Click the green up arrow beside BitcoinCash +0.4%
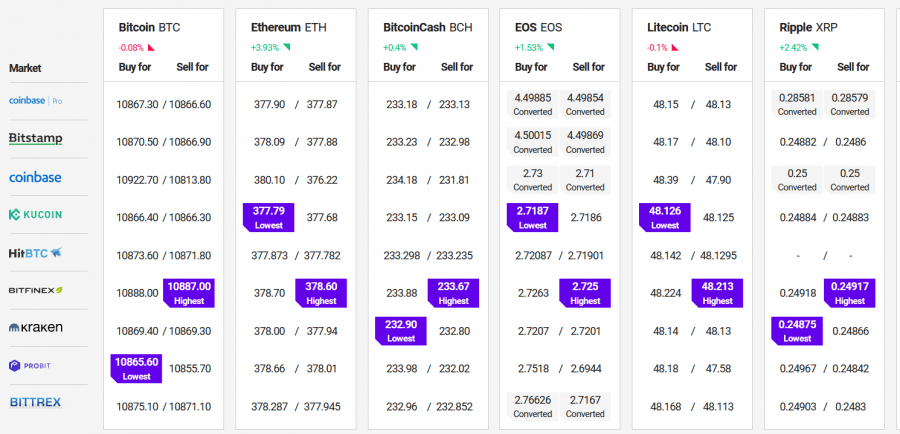The image size is (900, 434). pos(414,47)
